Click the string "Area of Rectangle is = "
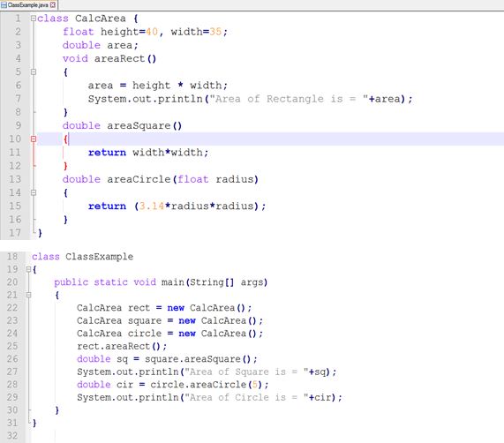Screen dimensions: 504x443 pyautogui.click(x=289, y=99)
